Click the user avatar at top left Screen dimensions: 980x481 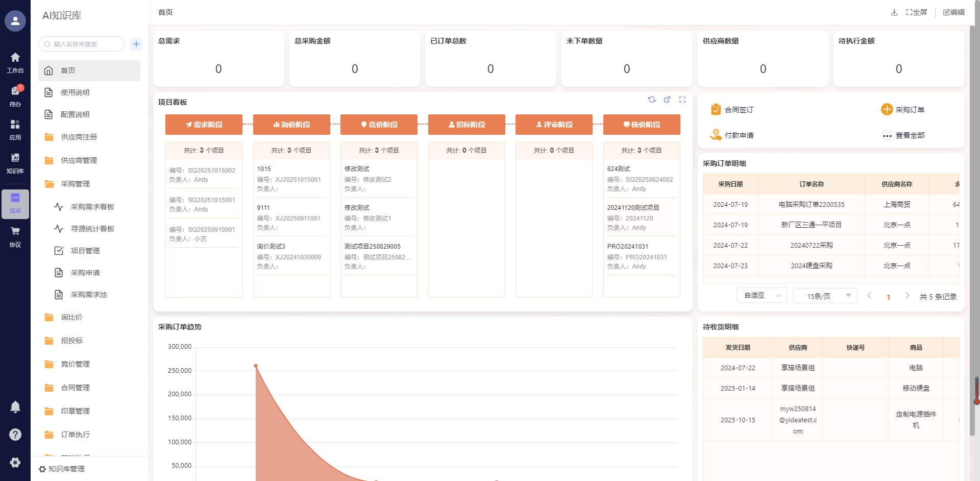point(15,21)
